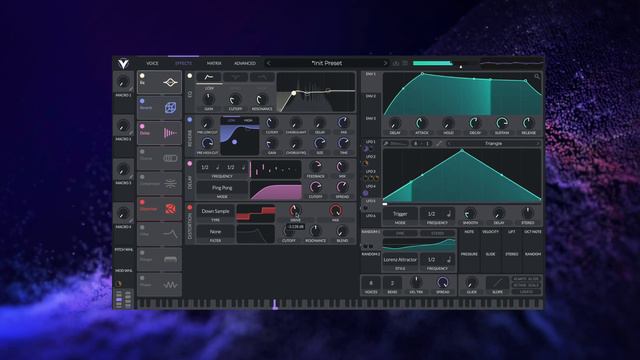The image size is (640, 360).
Task: Toggle the EQ panel power button
Action: pyautogui.click(x=190, y=76)
